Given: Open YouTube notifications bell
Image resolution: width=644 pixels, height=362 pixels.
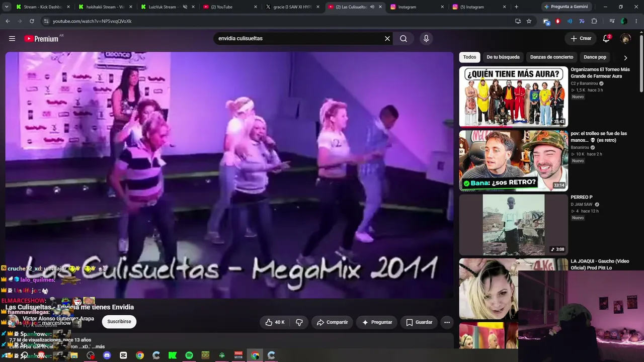Looking at the screenshot, I should click(x=606, y=39).
